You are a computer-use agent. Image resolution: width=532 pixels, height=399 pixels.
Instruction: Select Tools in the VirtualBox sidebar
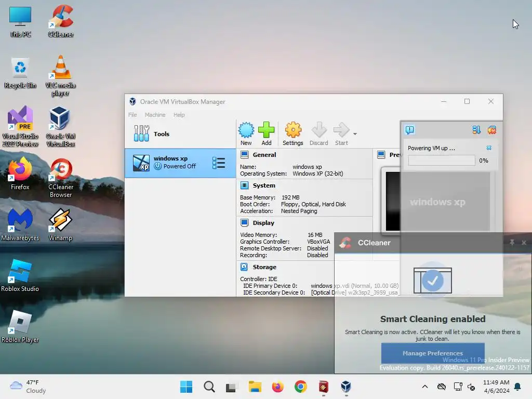coord(180,134)
